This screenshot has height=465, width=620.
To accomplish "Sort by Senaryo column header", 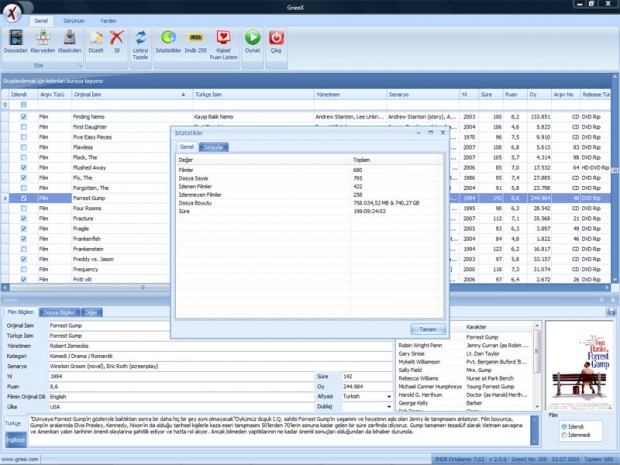I will tap(423, 95).
